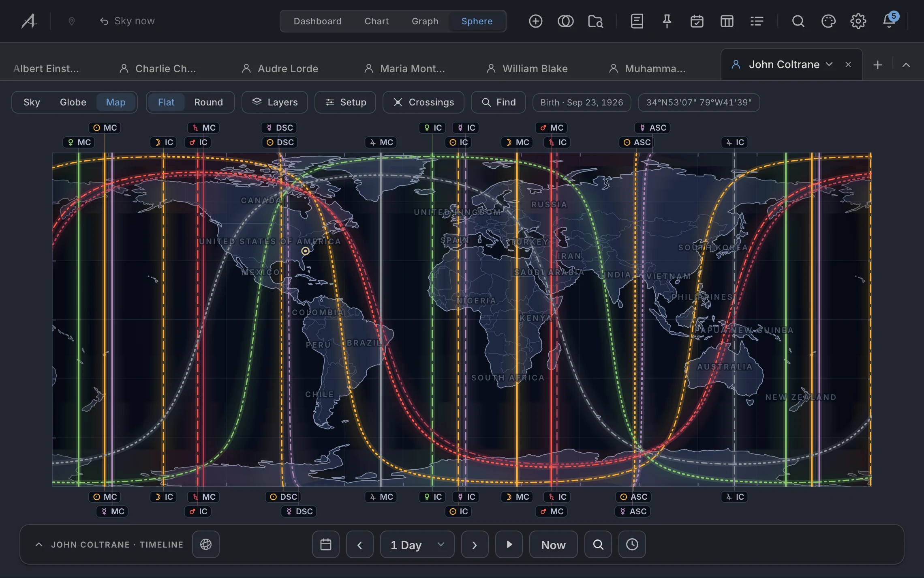This screenshot has height=578, width=924.
Task: Select Flat map projection
Action: coord(166,102)
